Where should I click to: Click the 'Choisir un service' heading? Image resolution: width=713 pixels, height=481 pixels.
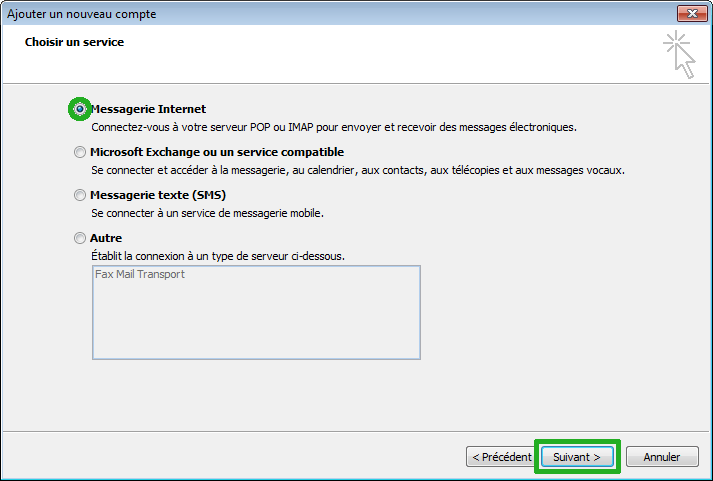(x=74, y=43)
